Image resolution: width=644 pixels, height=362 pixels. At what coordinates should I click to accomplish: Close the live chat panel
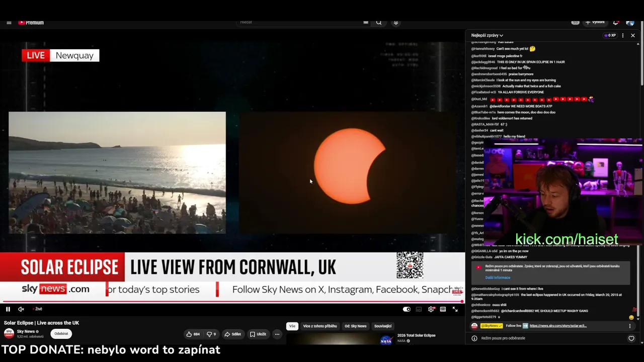633,36
